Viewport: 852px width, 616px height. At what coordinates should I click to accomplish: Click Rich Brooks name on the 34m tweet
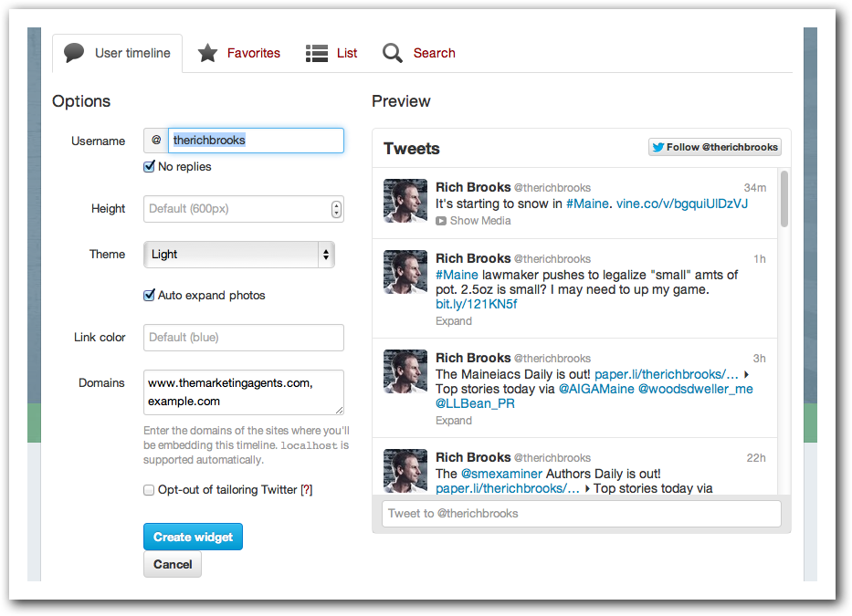click(x=473, y=187)
